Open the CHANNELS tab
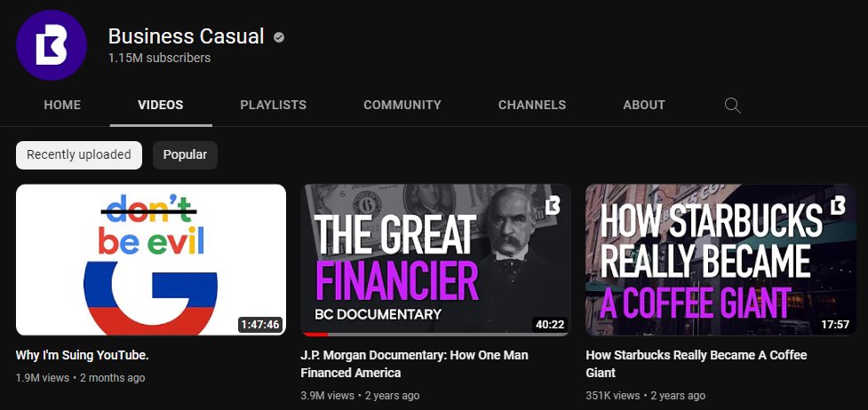The height and width of the screenshot is (410, 868). point(532,105)
